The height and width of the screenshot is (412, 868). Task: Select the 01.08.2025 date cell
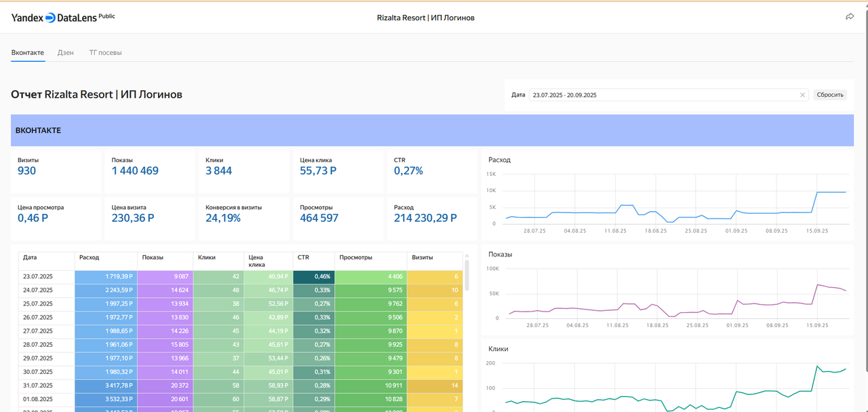tap(46, 399)
